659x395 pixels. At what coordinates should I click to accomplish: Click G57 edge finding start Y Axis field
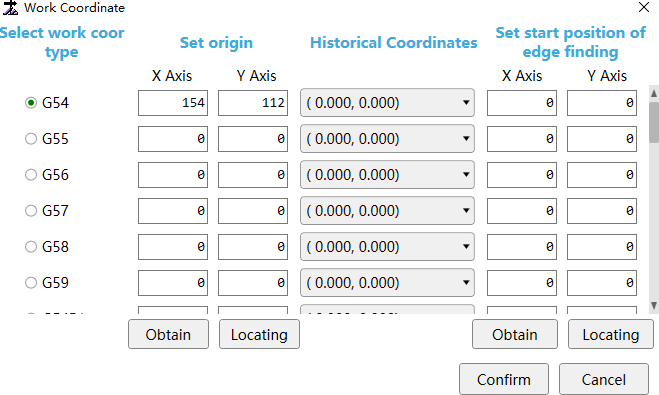coord(602,211)
